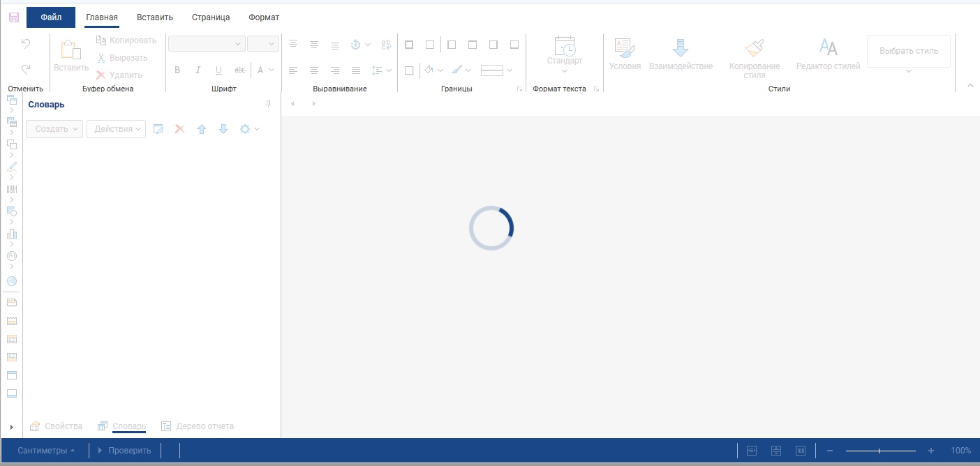Viewport: 980px width, 466px height.
Task: Open Условия conditions button
Action: click(625, 54)
